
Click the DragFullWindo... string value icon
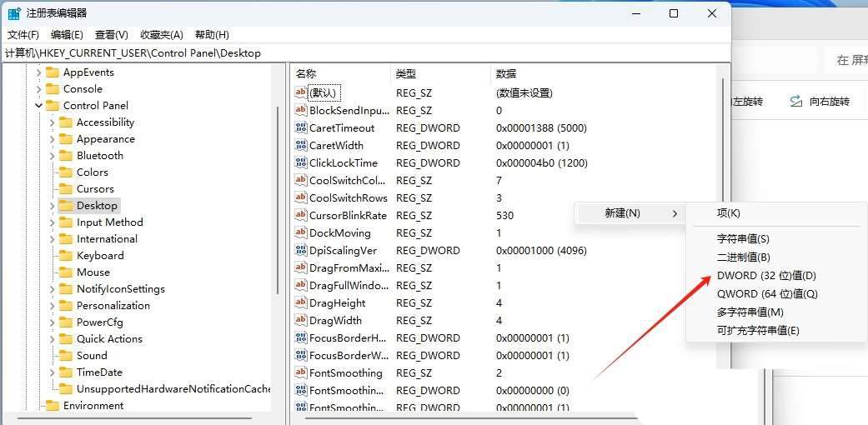(300, 286)
